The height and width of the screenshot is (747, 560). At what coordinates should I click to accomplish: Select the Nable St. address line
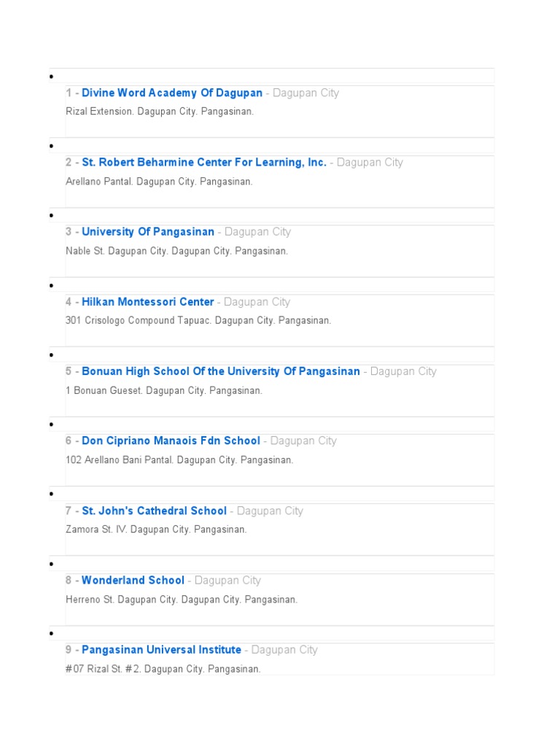(x=176, y=251)
